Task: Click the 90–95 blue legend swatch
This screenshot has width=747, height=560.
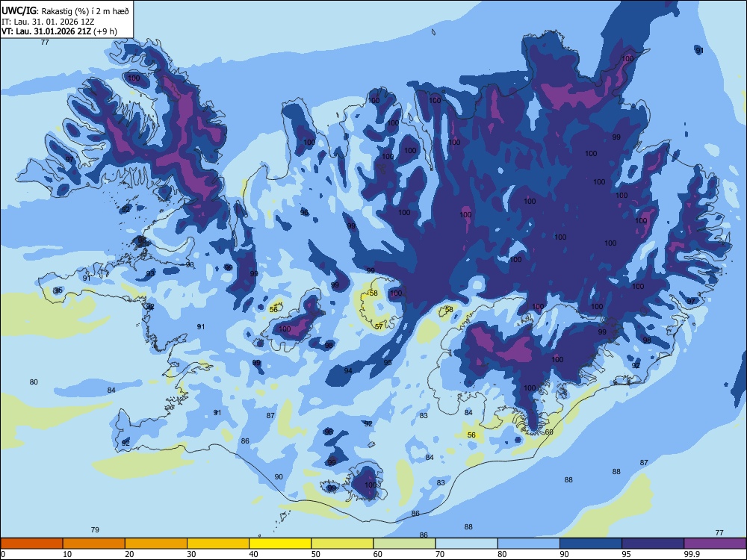Action: click(591, 544)
